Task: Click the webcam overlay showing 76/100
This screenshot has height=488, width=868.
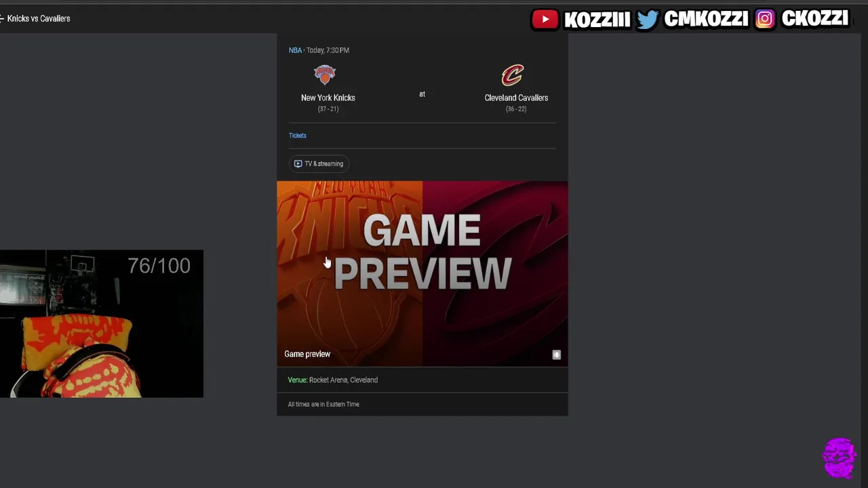Action: (x=102, y=324)
